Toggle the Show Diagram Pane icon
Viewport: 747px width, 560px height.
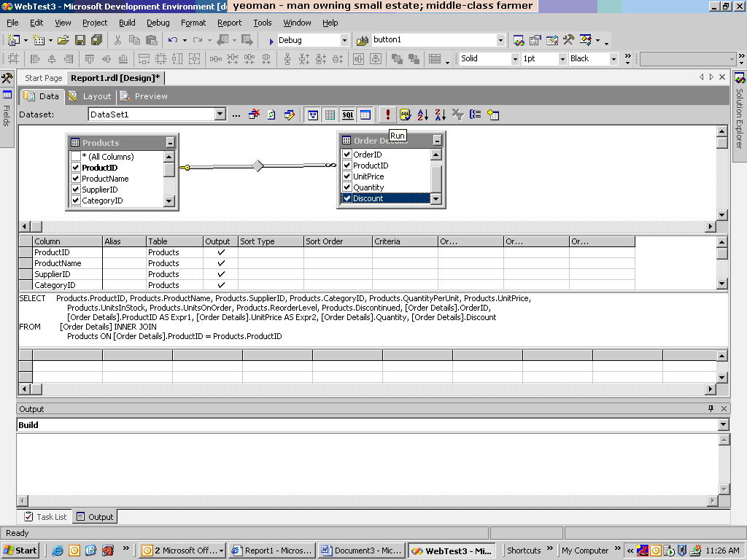point(313,114)
